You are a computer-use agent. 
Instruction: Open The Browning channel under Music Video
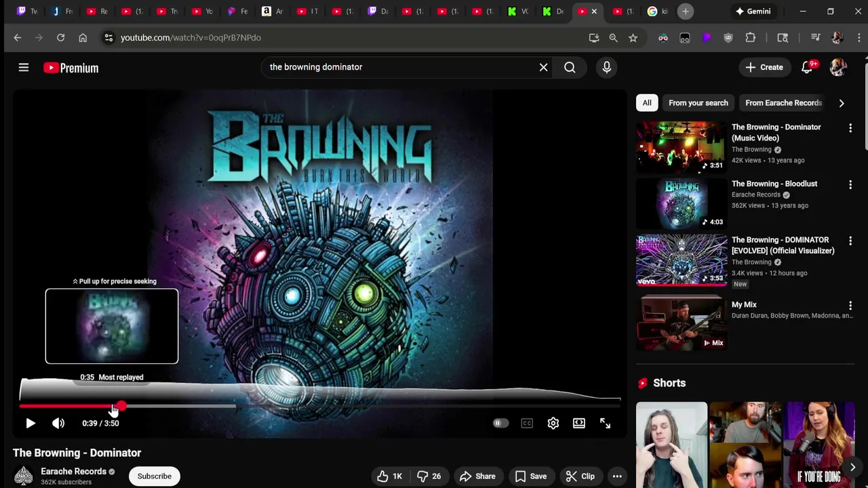(751, 149)
